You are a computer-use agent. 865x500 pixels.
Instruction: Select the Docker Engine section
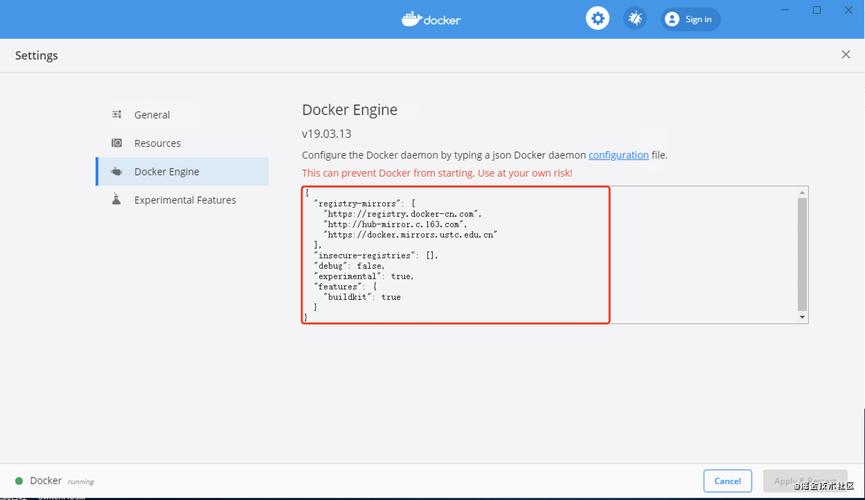click(182, 172)
